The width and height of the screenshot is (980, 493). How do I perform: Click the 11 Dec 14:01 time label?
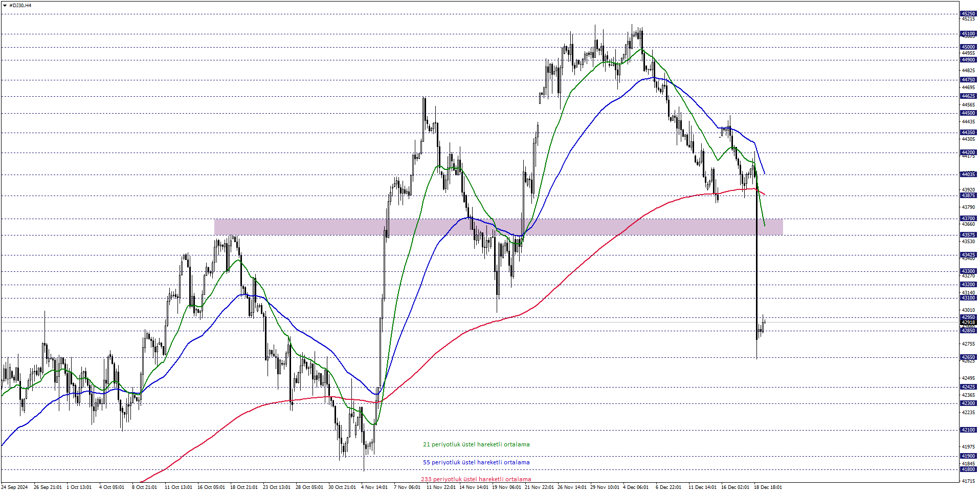702,487
